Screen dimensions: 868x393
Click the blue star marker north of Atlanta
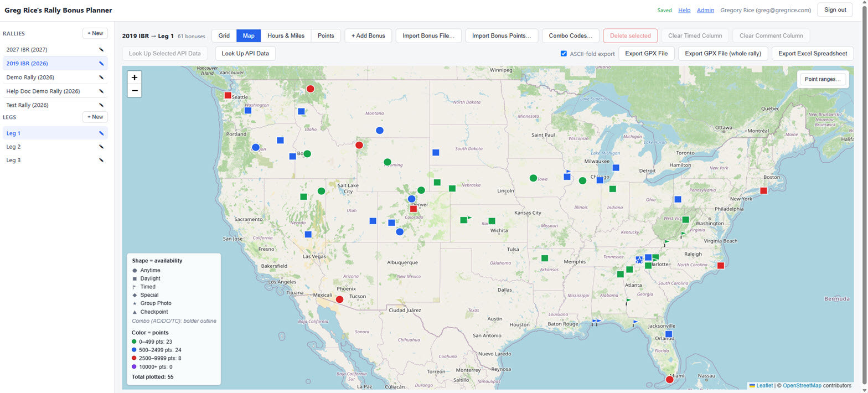639,260
